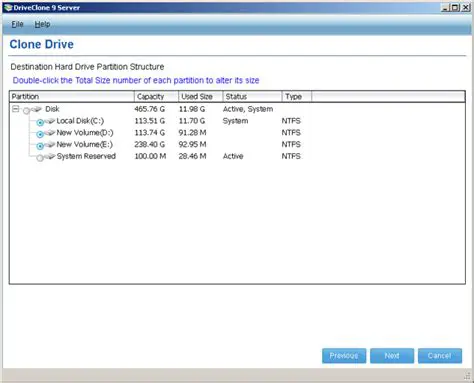Close the DriveClone 9 Server window
The image size is (474, 383).
pyautogui.click(x=465, y=7)
